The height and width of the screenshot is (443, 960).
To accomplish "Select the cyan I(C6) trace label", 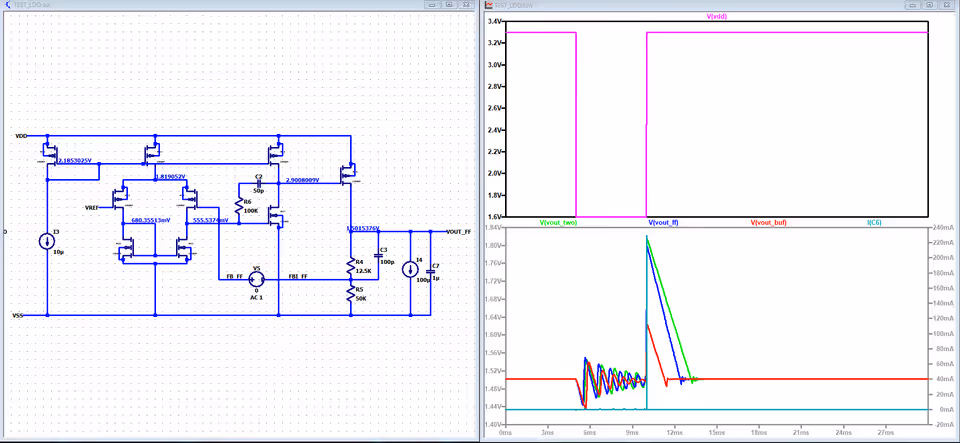I will click(874, 222).
